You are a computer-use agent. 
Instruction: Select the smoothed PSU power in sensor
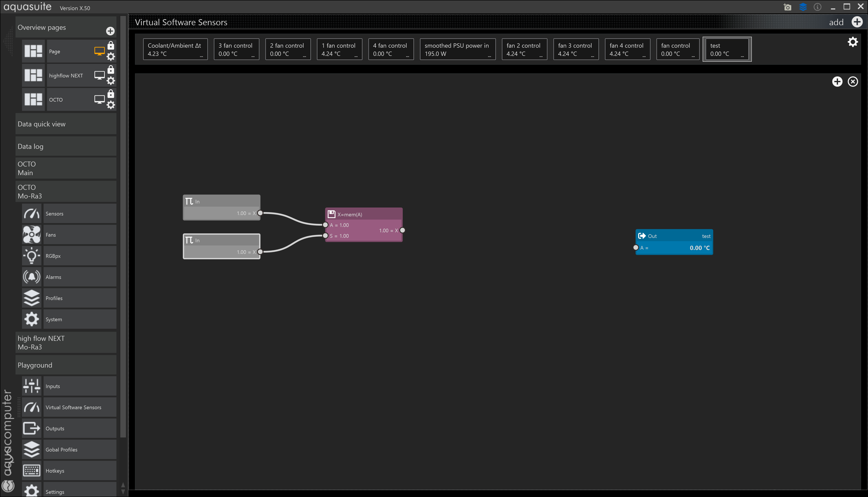[457, 49]
